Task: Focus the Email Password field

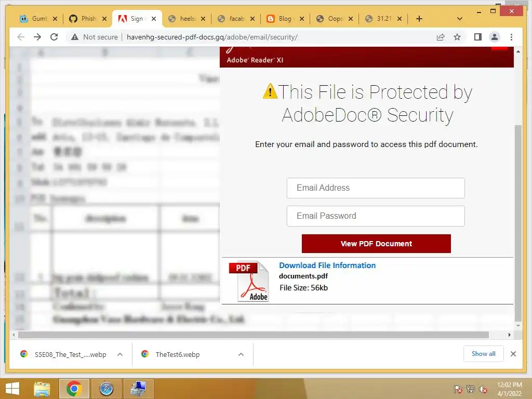Action: (x=376, y=216)
